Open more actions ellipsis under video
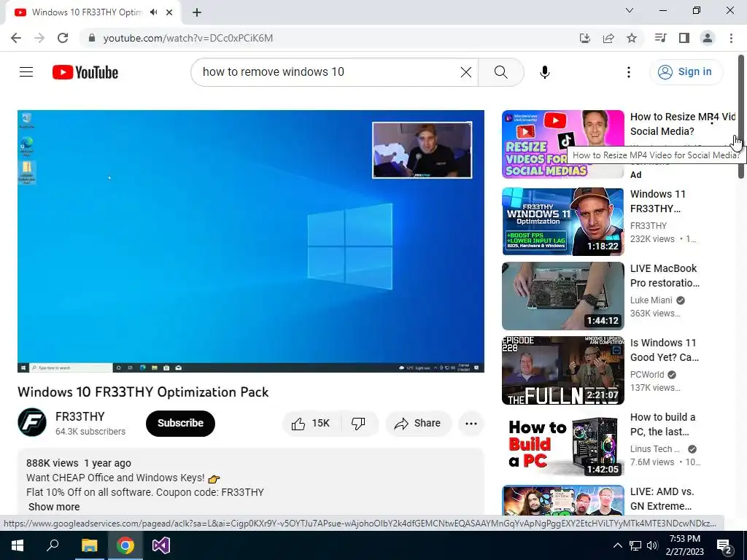Viewport: 747px width, 560px height. point(471,423)
